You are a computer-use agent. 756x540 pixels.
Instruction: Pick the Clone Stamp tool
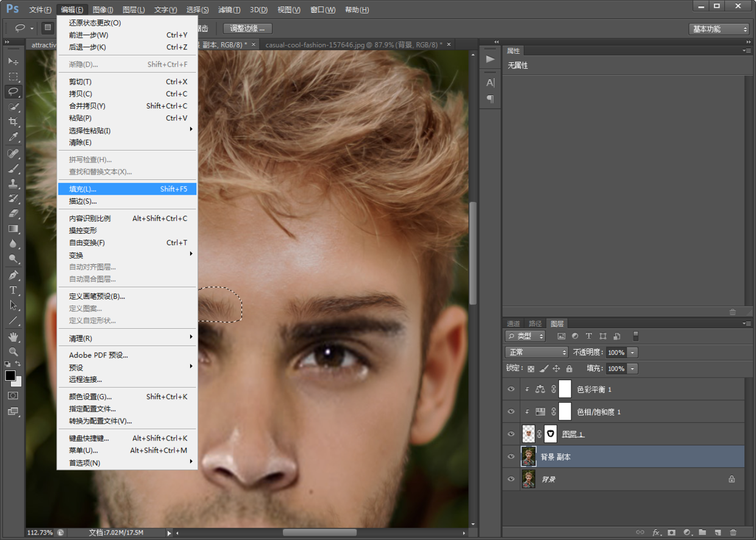point(13,183)
